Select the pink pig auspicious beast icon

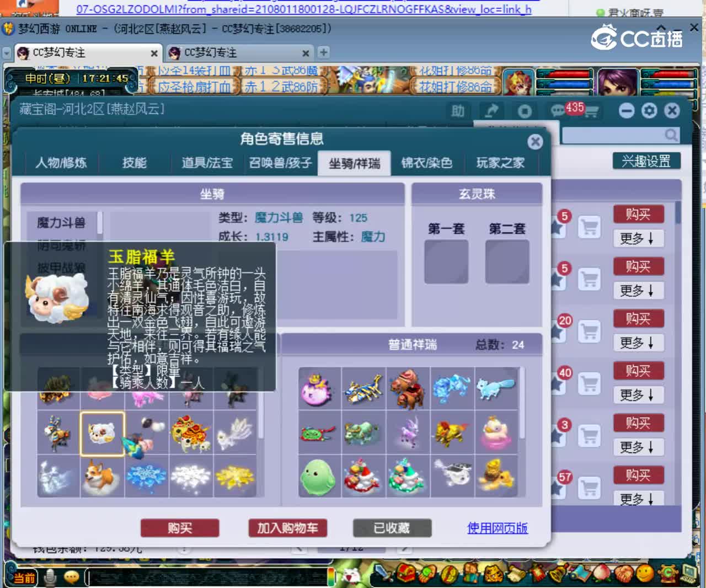319,389
